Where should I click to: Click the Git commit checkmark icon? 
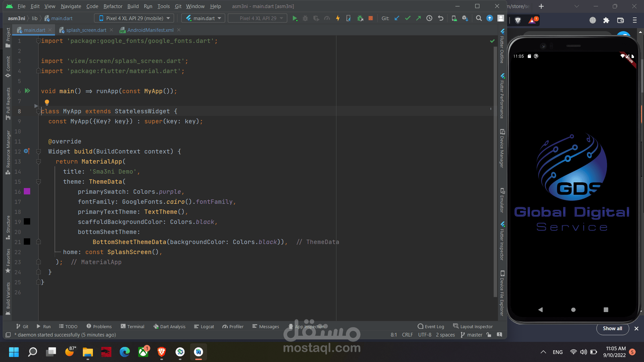point(408,18)
